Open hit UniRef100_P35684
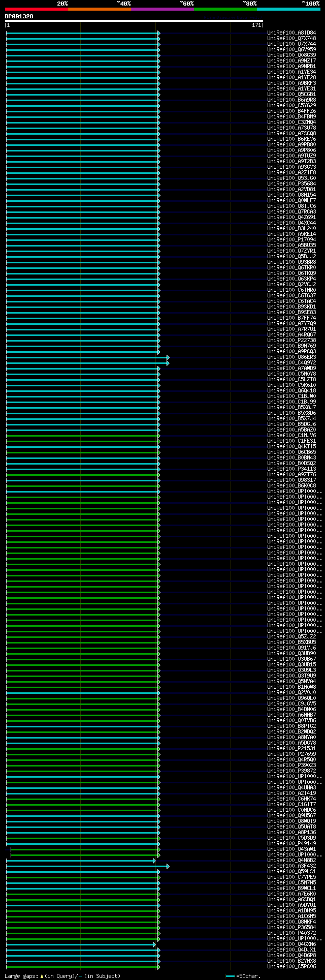 point(291,183)
